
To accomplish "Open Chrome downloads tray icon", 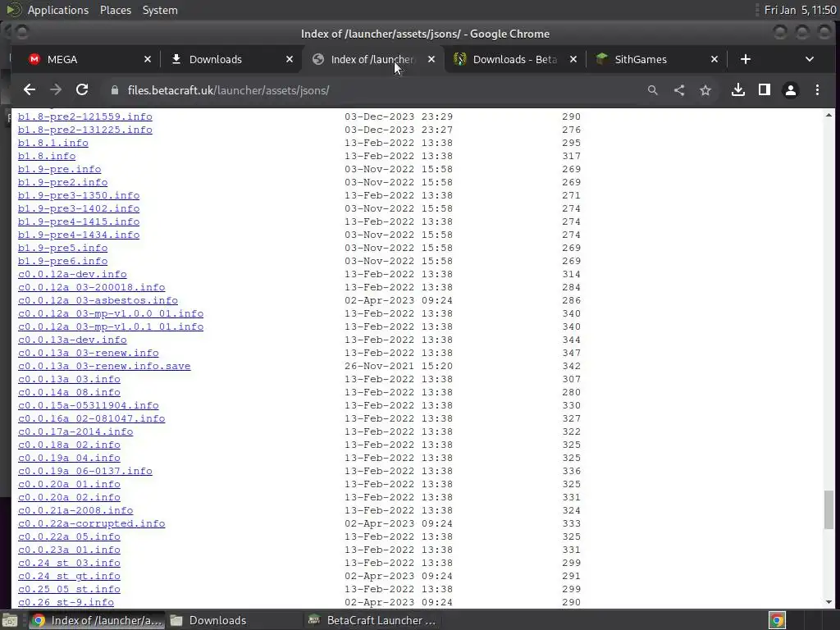I will click(x=738, y=90).
